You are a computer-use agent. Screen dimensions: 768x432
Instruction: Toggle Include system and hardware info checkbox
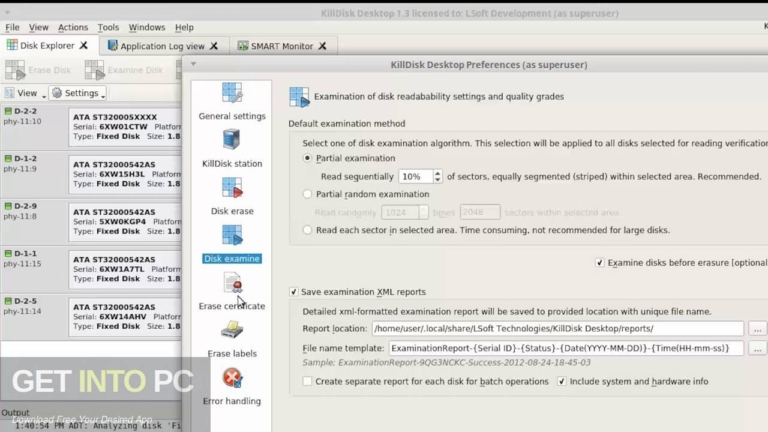point(562,381)
